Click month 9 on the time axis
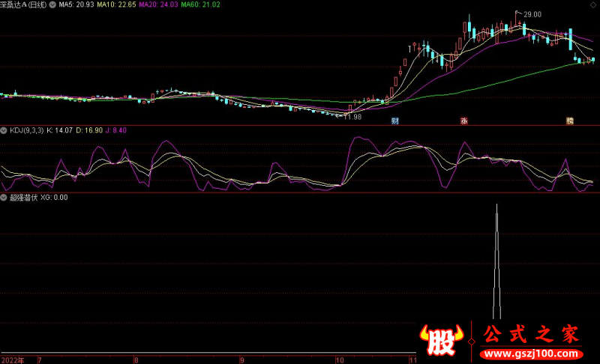 (242, 360)
